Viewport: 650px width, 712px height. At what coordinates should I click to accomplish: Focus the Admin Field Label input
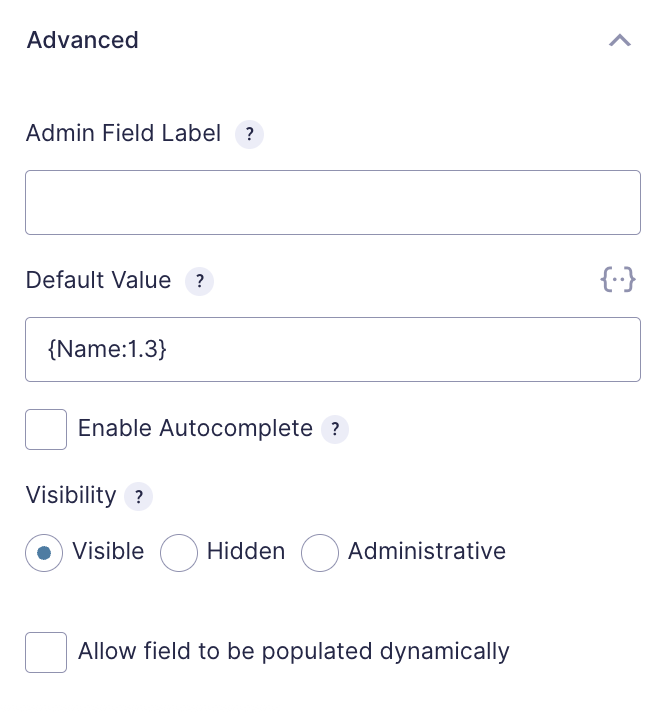tap(333, 203)
